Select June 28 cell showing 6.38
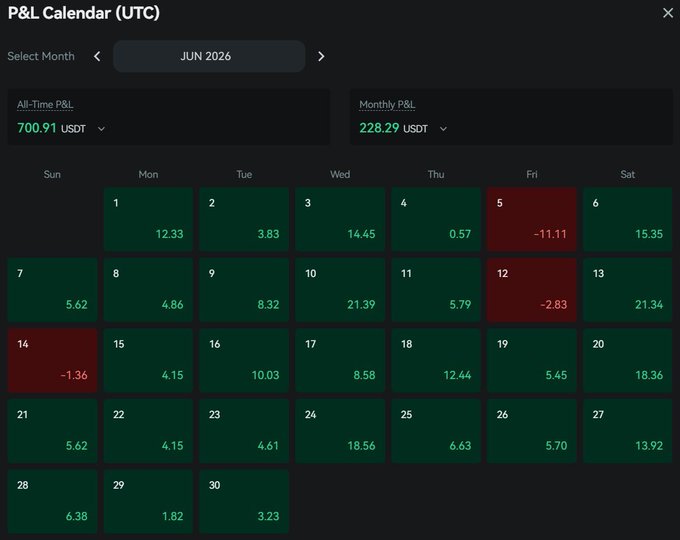This screenshot has height=540, width=680. pyautogui.click(x=52, y=501)
